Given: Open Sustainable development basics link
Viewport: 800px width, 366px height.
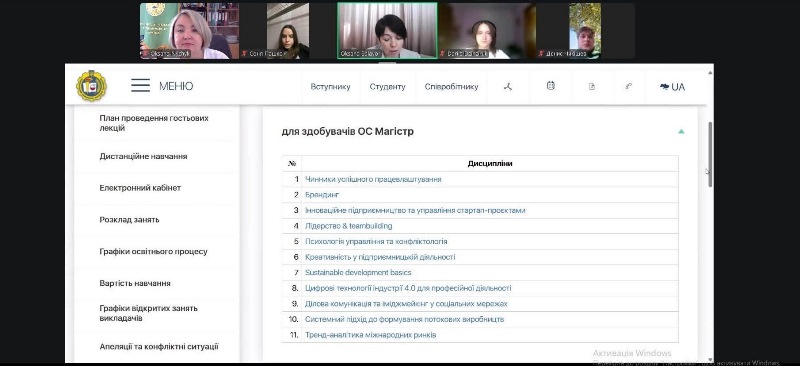Looking at the screenshot, I should (358, 273).
